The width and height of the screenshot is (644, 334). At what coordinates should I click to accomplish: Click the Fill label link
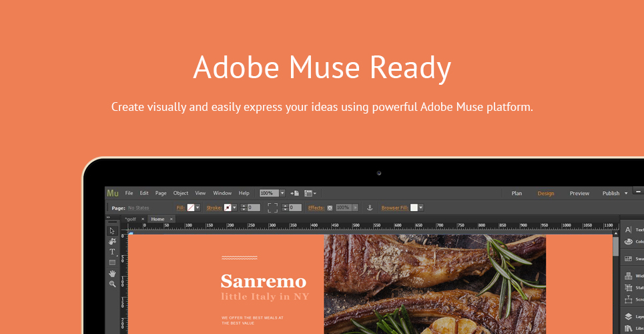click(x=181, y=208)
